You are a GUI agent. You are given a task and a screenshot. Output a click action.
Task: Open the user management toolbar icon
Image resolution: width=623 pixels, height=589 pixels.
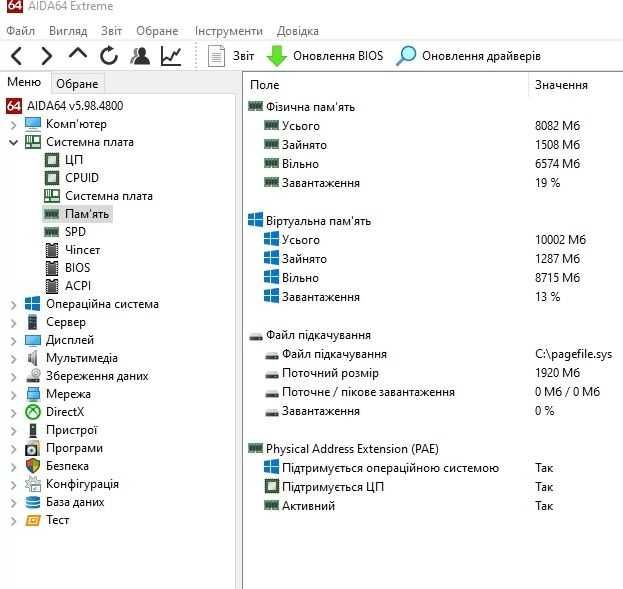(140, 56)
